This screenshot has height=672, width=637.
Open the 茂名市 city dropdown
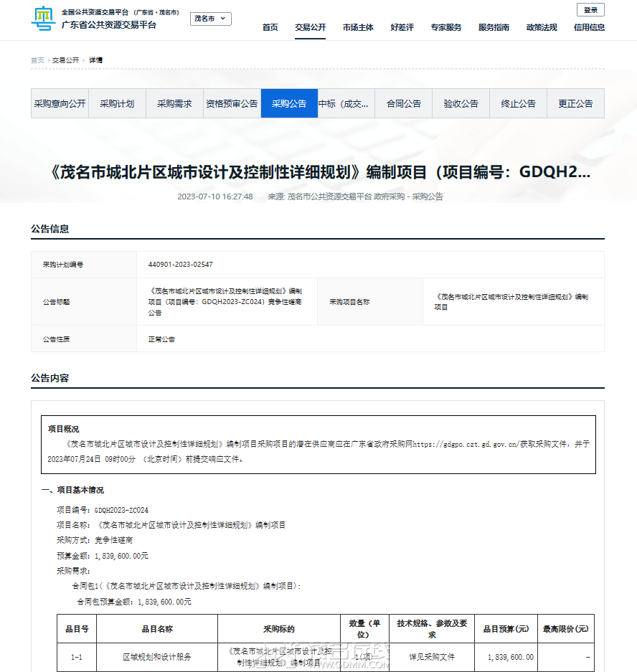click(210, 19)
